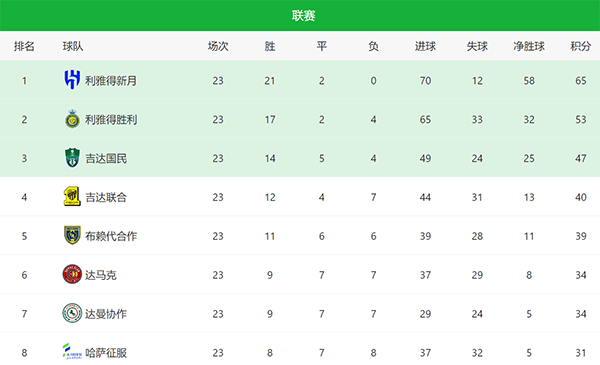The image size is (600, 365).
Task: Click the 吉达联合 yellow-black logo
Action: coord(72,197)
